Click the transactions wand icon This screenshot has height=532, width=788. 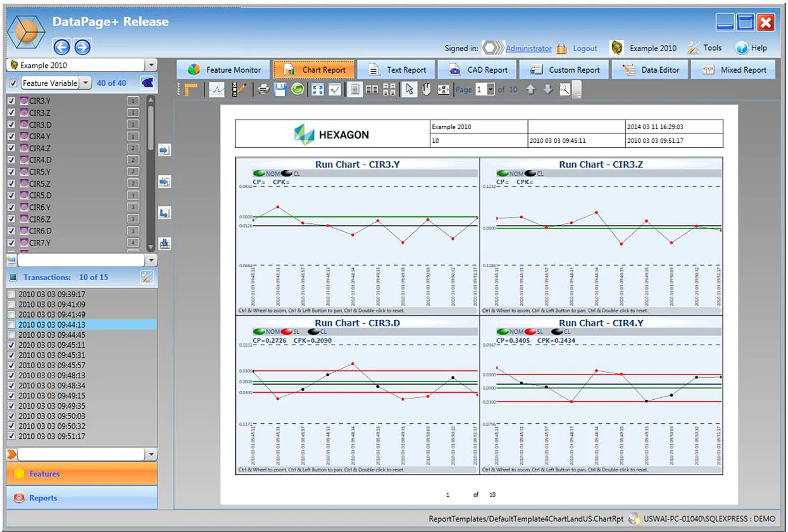[146, 277]
